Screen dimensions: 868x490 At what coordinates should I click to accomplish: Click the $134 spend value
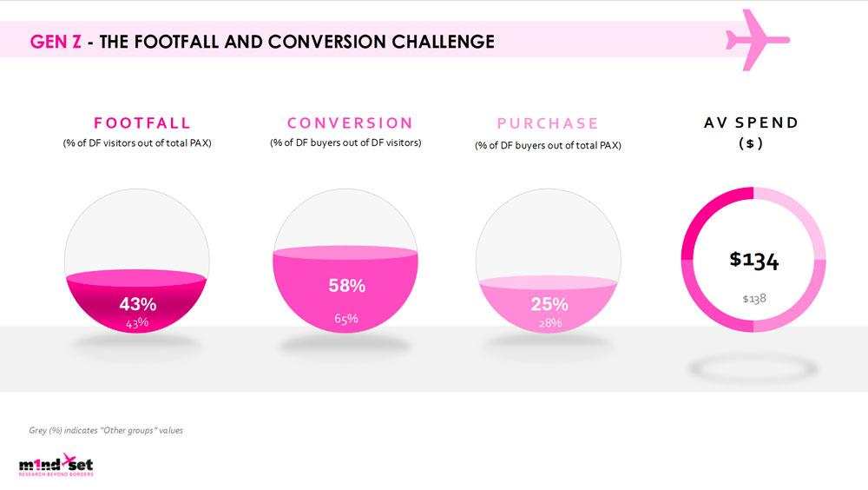pos(754,260)
